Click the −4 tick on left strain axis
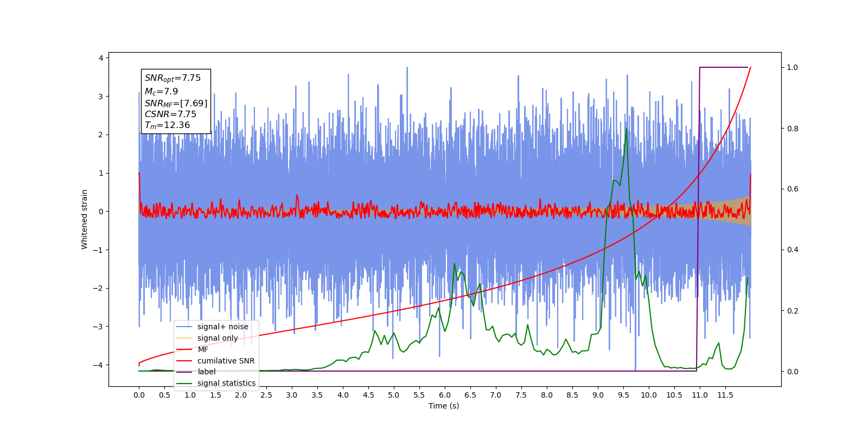This screenshot has height=434, width=868. [97, 365]
